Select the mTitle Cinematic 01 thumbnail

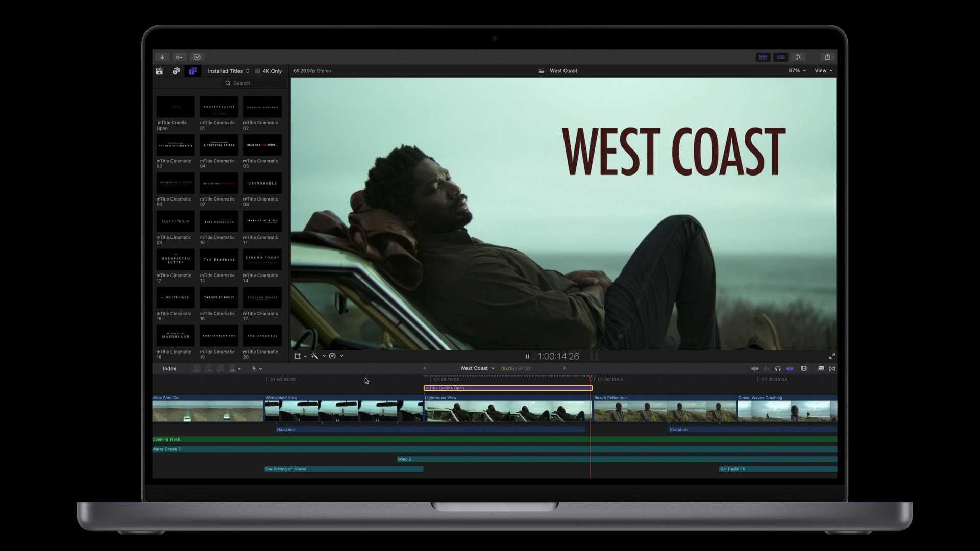pos(218,107)
